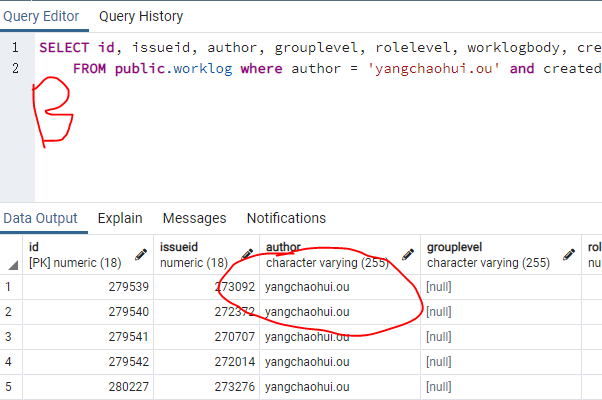Click 'public.worklog' in the query editor
This screenshot has width=602, height=400.
tap(174, 69)
